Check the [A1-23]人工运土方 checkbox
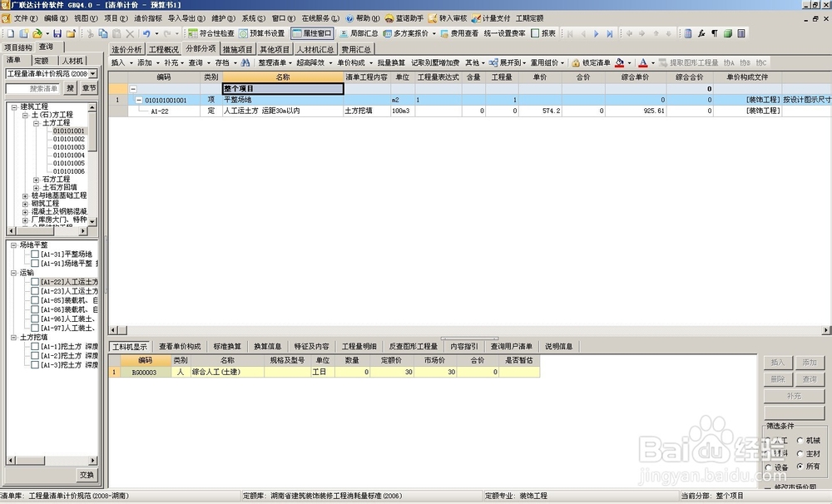 click(35, 291)
